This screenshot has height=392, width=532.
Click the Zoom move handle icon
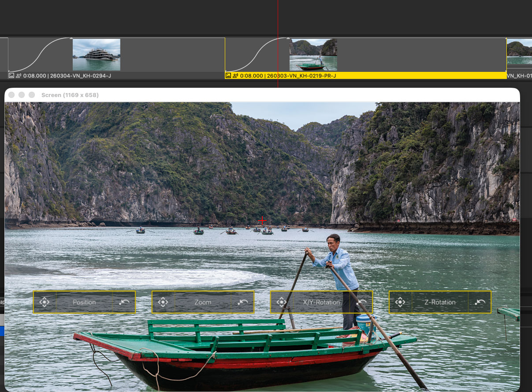163,302
